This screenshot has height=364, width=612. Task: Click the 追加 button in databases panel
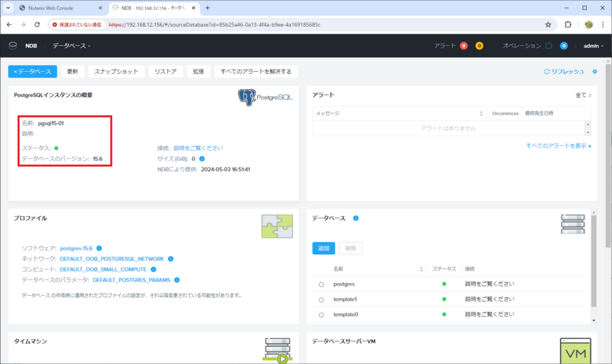324,248
